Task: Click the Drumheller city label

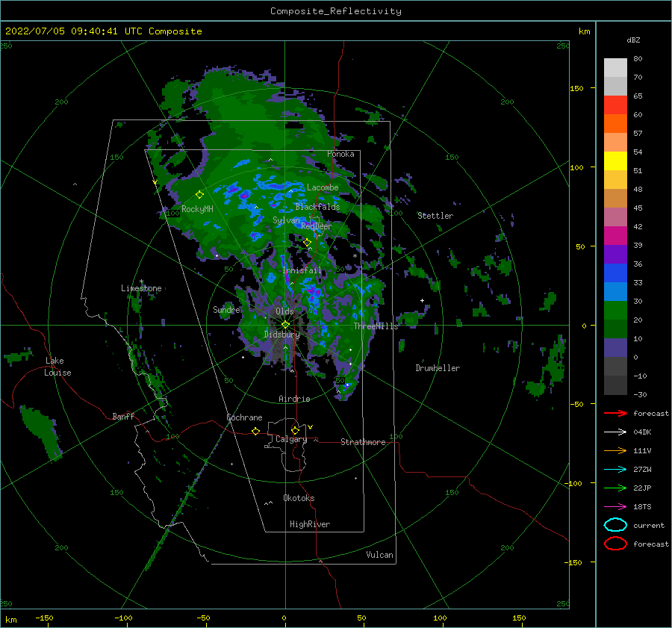Action: pyautogui.click(x=438, y=368)
